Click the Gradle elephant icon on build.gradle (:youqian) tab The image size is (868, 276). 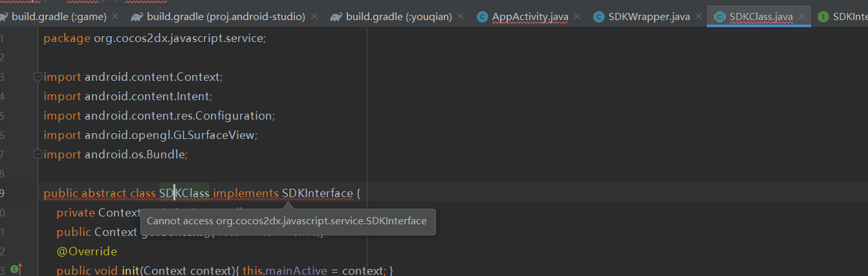(x=336, y=17)
